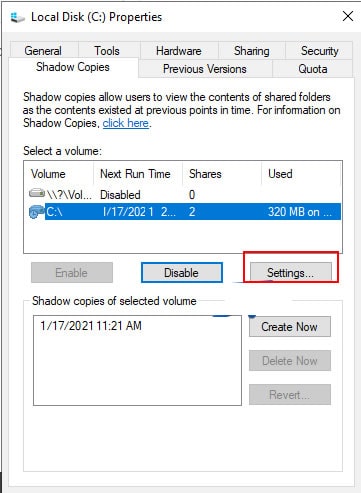Viewport: 361px width, 493px height.
Task: Click the Delete Now button
Action: (290, 361)
